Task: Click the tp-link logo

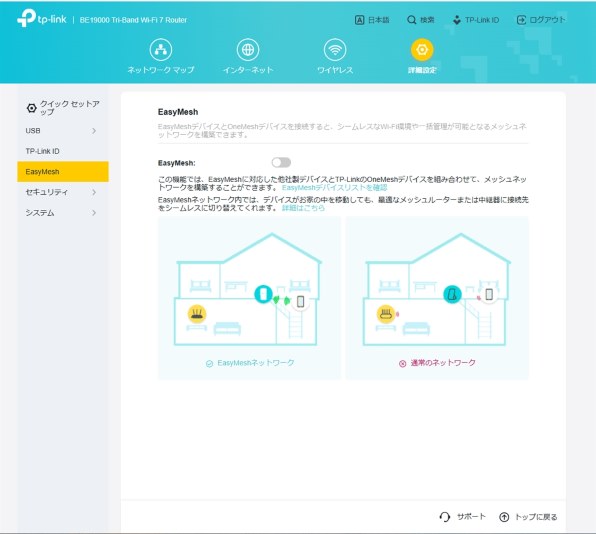Action: click(42, 18)
